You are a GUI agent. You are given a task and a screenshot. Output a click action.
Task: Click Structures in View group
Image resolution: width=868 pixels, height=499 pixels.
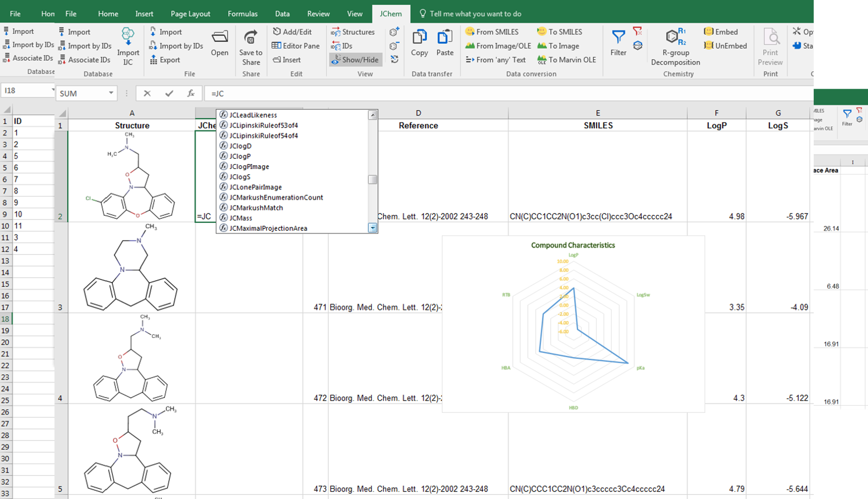(x=353, y=32)
